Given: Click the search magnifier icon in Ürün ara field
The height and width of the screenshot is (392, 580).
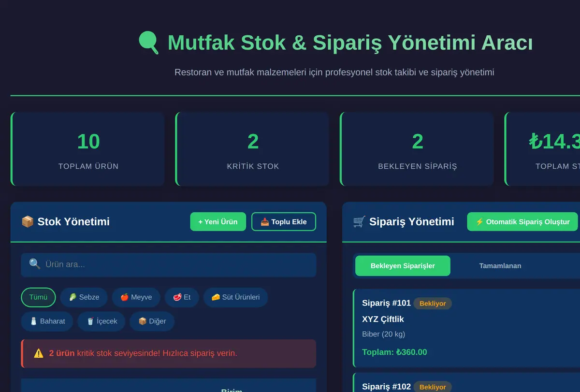Looking at the screenshot, I should pos(35,264).
